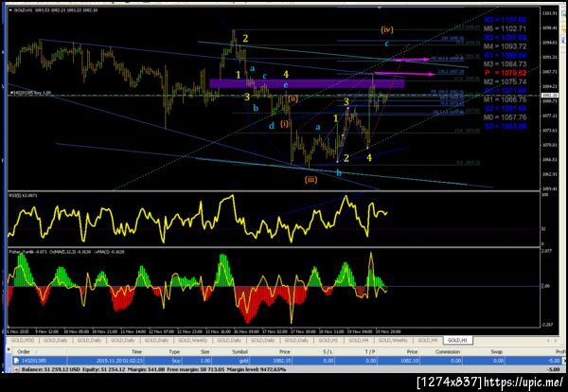568x392 pixels.
Task: Click the orange (iii) wave label on chart
Action: (x=311, y=180)
